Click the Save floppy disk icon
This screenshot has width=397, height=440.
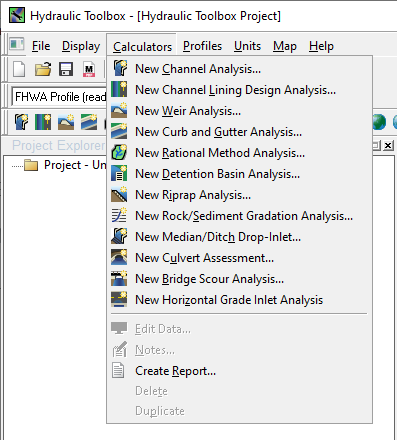click(66, 69)
